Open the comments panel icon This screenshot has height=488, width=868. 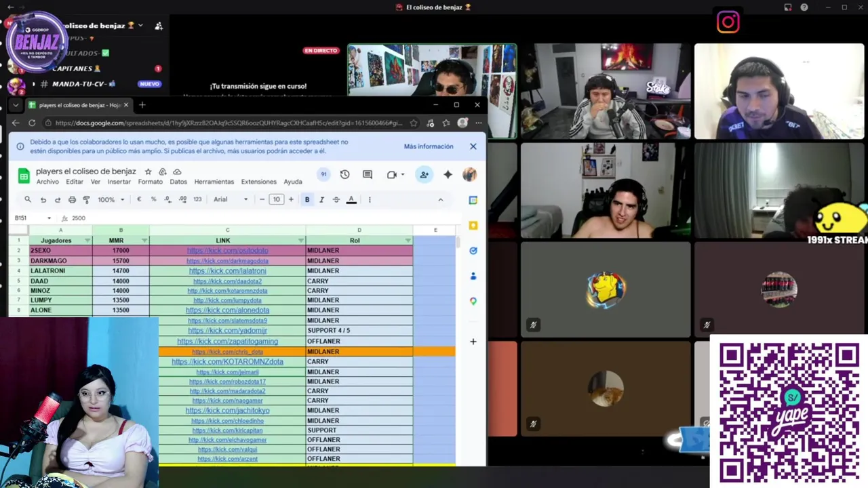(x=368, y=174)
